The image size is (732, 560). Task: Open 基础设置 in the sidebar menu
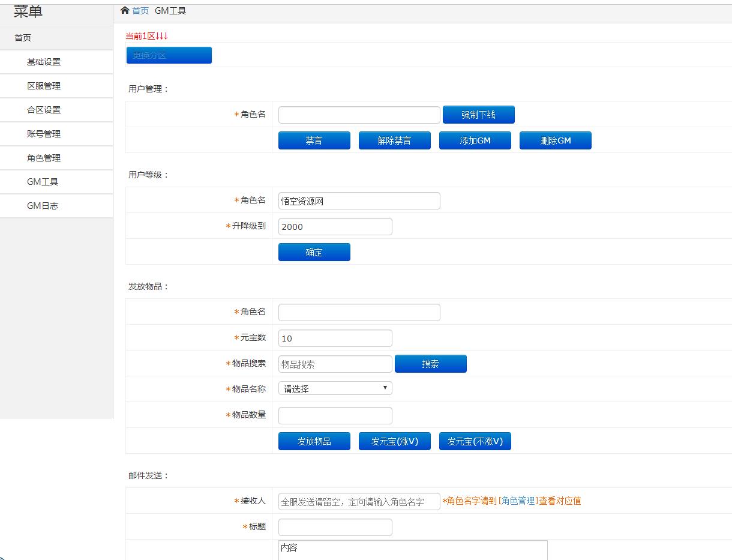coord(44,62)
